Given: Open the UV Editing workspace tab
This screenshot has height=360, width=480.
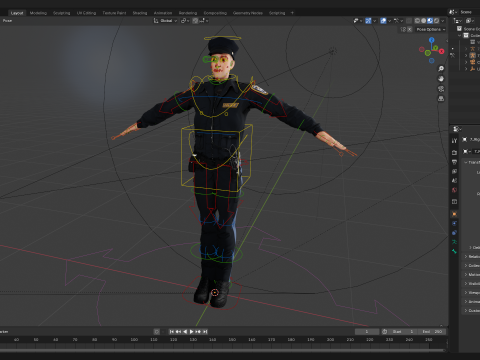Looking at the screenshot, I should (x=86, y=13).
